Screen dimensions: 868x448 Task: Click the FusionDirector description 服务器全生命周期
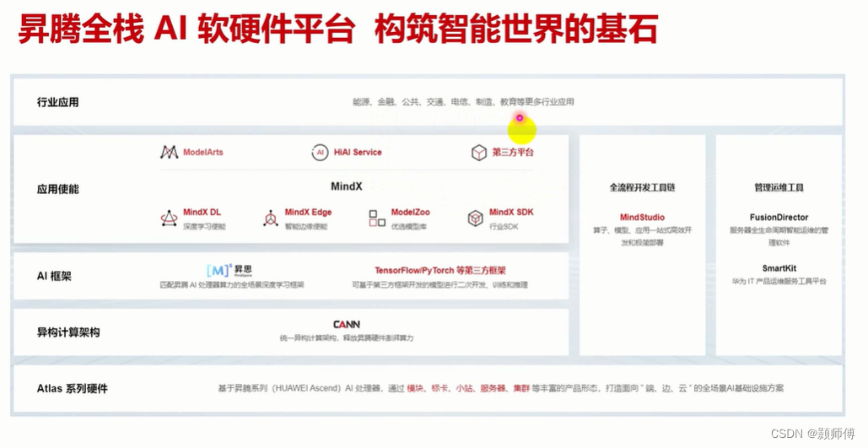coord(779,236)
